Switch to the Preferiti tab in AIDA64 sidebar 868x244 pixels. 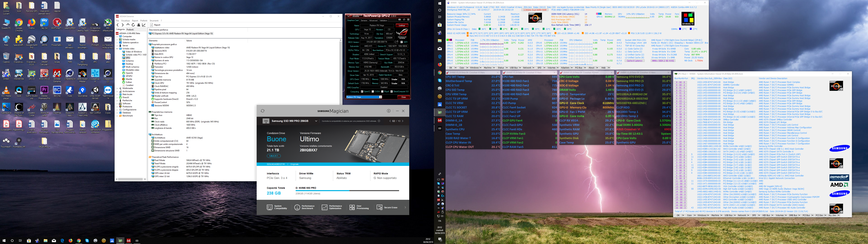coord(130,30)
